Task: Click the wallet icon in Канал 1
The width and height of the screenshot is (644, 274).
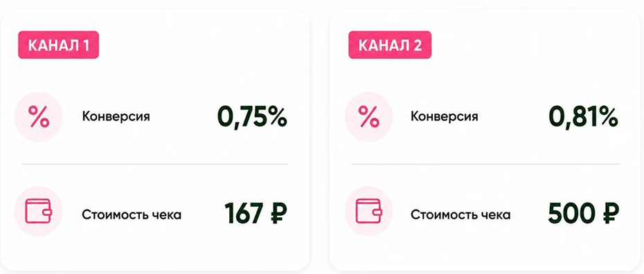Action: click(x=39, y=211)
